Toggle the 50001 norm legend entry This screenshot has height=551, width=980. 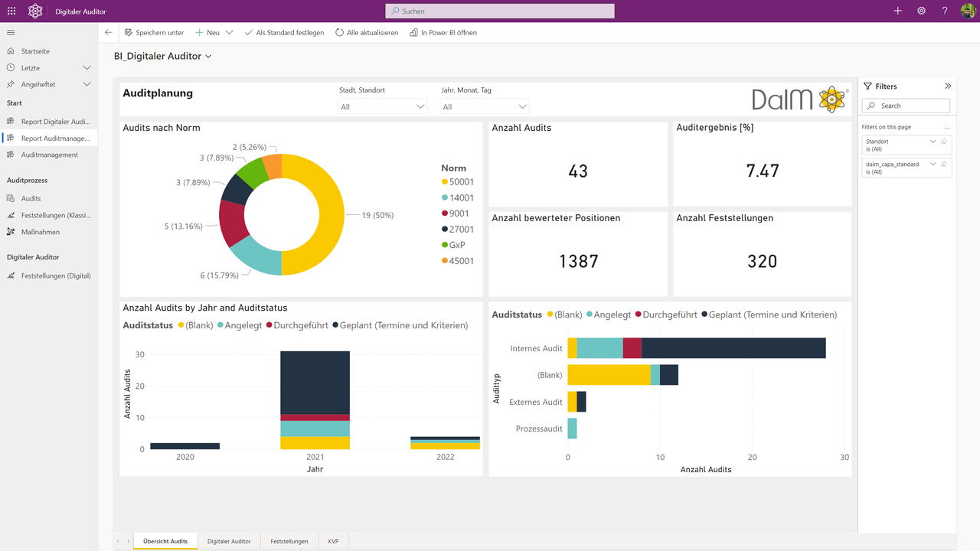pos(457,182)
